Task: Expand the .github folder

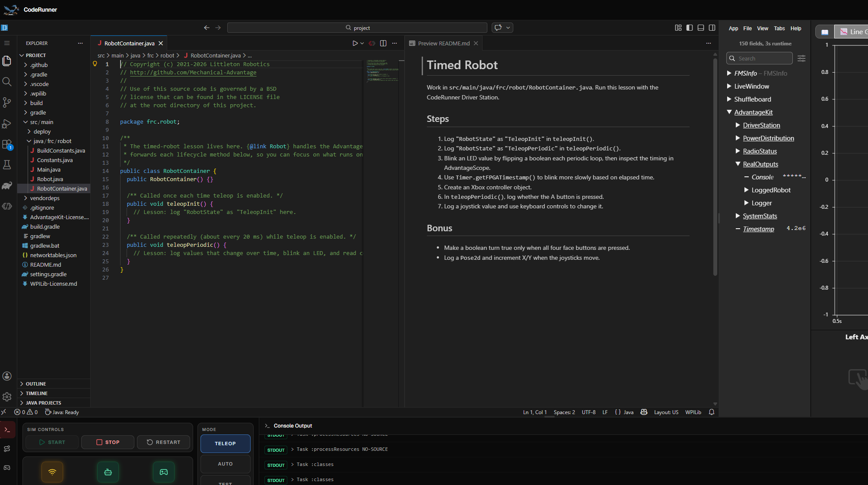Action: point(39,65)
